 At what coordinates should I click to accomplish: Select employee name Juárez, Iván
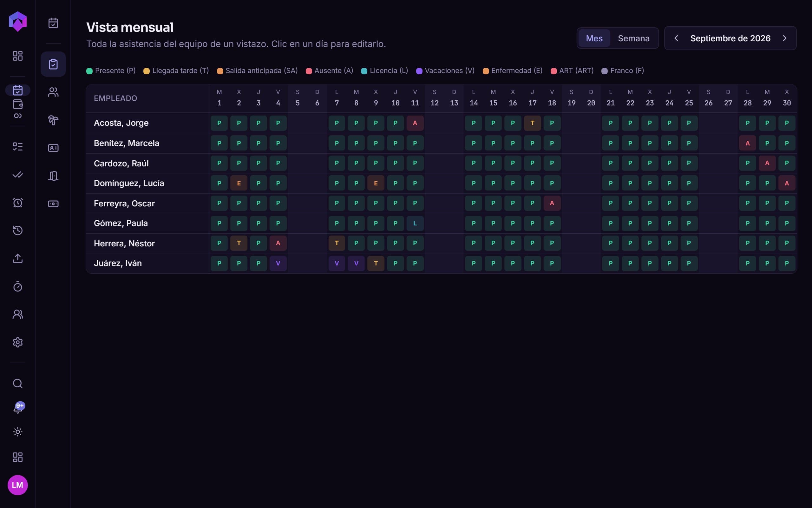tap(118, 263)
